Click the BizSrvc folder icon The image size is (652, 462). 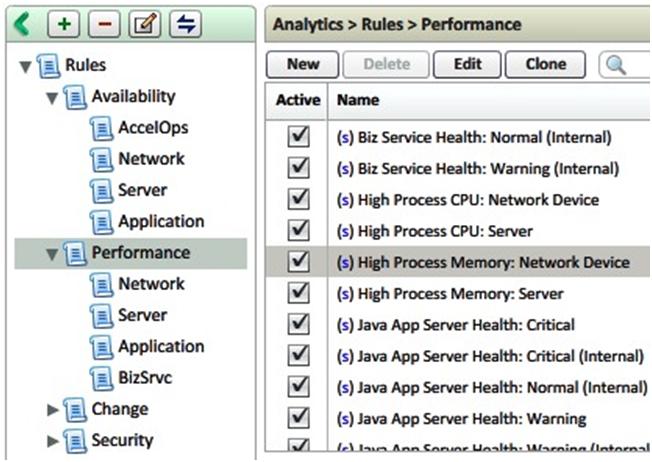click(x=101, y=377)
